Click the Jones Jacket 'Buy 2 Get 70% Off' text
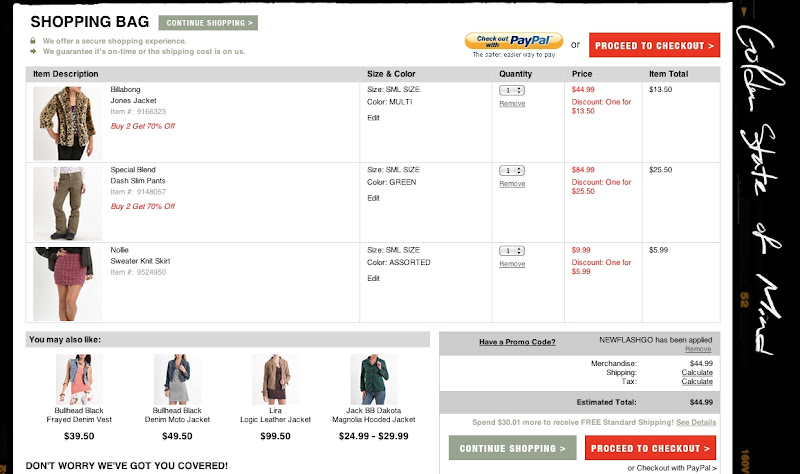The image size is (800, 474). pyautogui.click(x=143, y=126)
